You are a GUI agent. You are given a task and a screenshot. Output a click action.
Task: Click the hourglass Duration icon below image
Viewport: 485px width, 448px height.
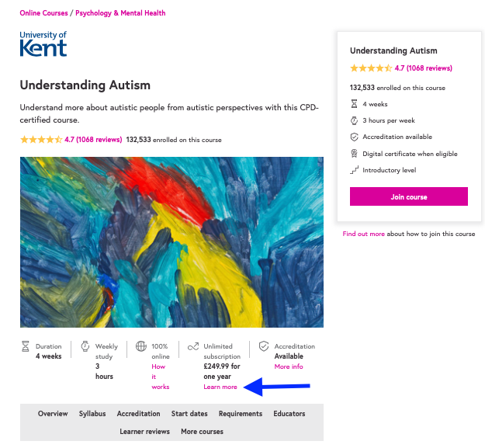pyautogui.click(x=26, y=346)
